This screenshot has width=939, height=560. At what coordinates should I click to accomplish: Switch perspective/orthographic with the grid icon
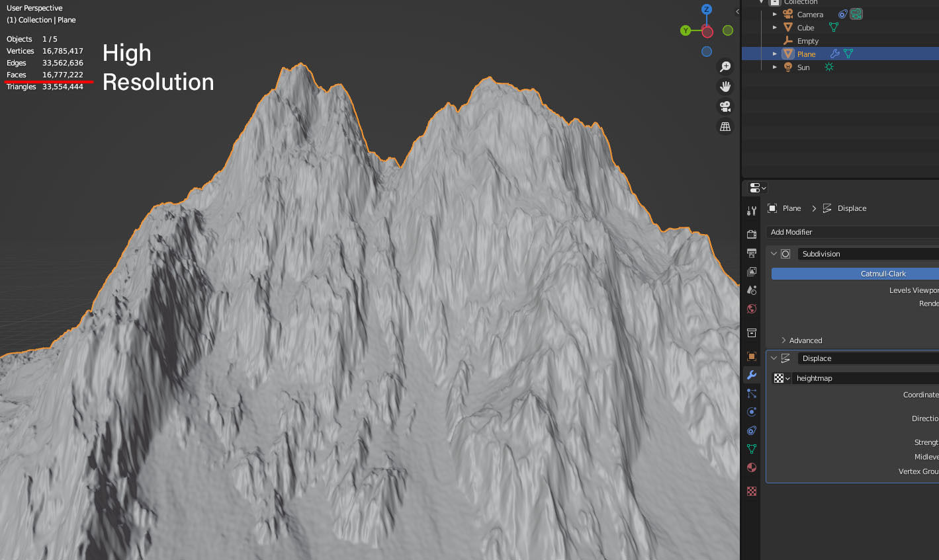(x=725, y=126)
